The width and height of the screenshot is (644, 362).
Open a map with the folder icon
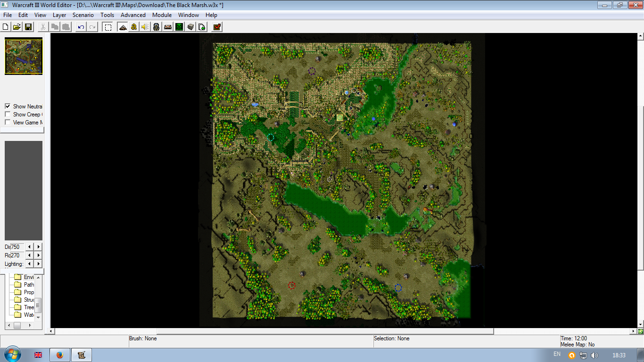pyautogui.click(x=17, y=27)
